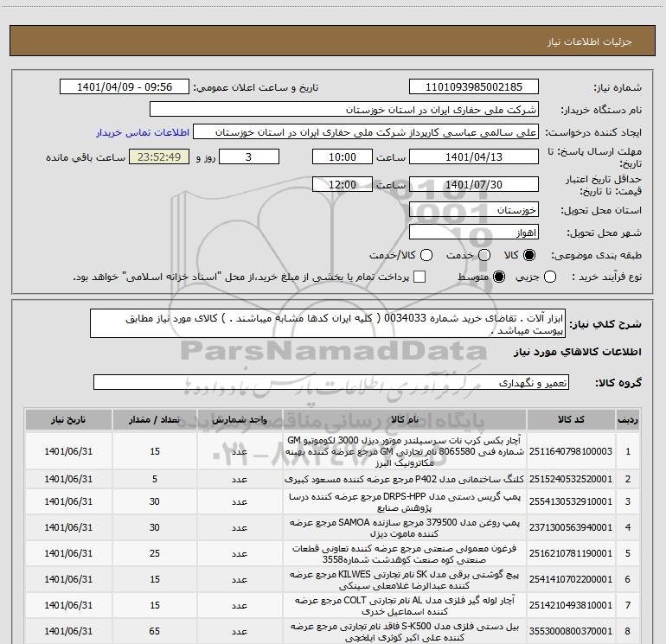Click item name پیچ گوشتی برقی KILWES
This screenshot has height=644, width=666.
coord(405,579)
